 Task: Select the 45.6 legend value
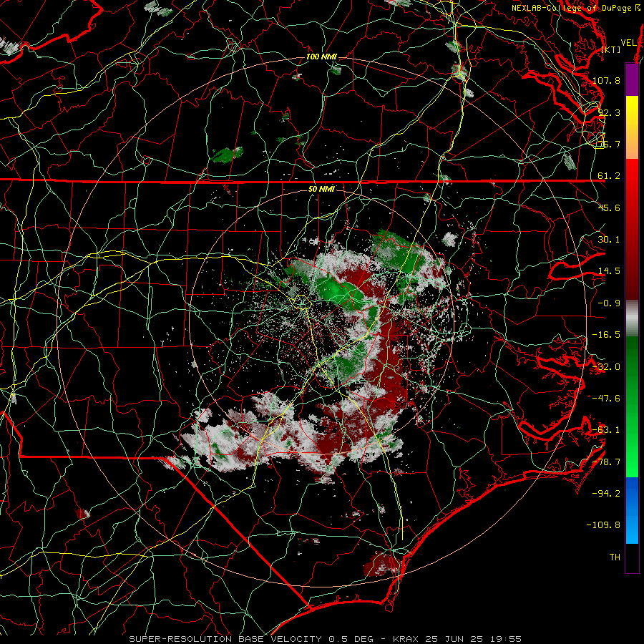pos(609,208)
